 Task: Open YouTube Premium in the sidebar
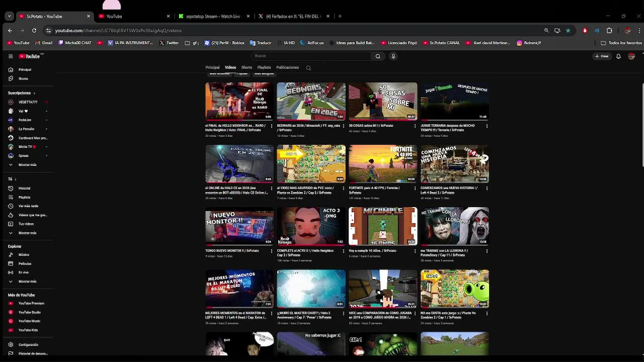click(31, 304)
